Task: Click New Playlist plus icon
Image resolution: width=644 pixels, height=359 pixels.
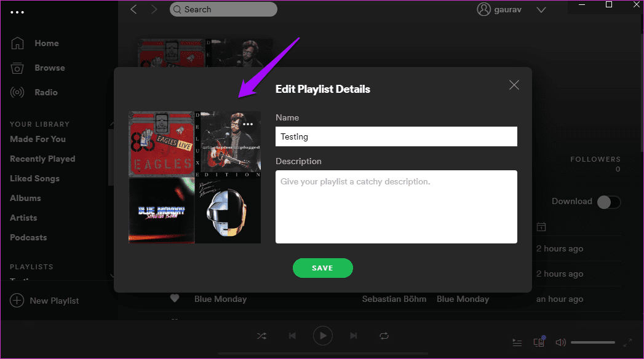Action: coord(17,301)
